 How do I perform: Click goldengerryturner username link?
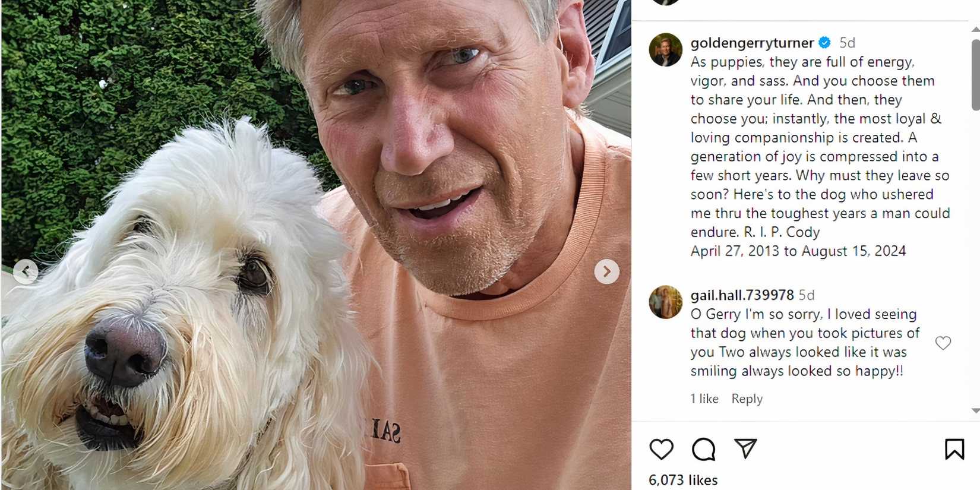point(752,43)
